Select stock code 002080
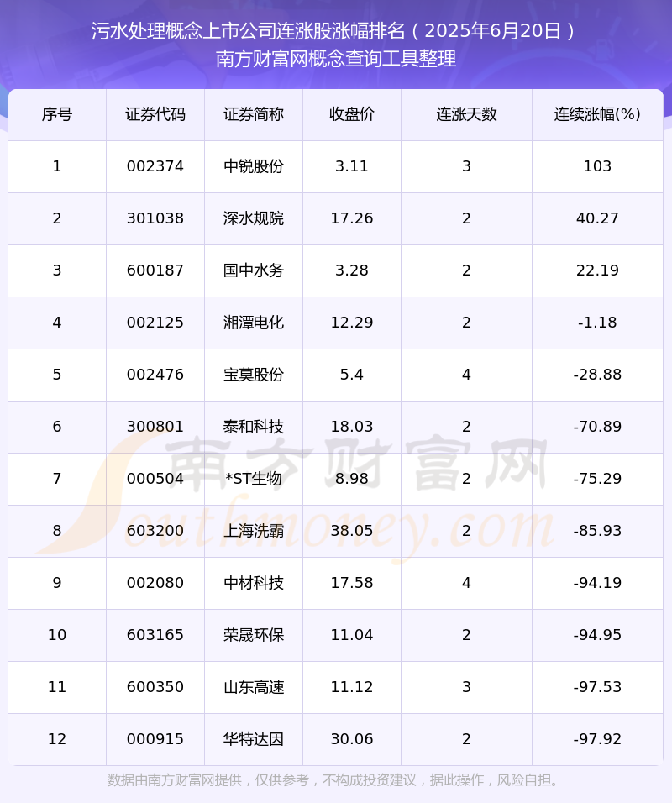The image size is (672, 803). [x=155, y=583]
